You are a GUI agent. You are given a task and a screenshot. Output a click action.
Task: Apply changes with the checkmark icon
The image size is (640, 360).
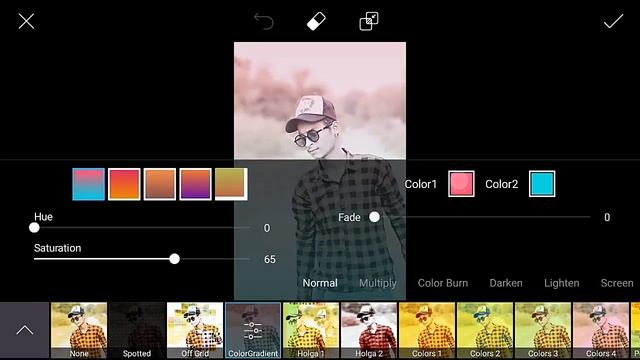[613, 21]
